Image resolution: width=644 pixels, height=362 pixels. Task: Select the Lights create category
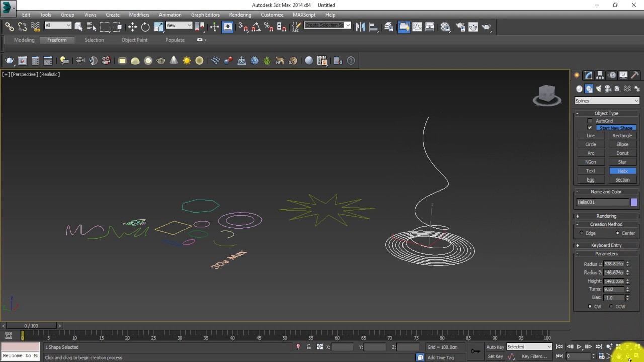(x=598, y=89)
